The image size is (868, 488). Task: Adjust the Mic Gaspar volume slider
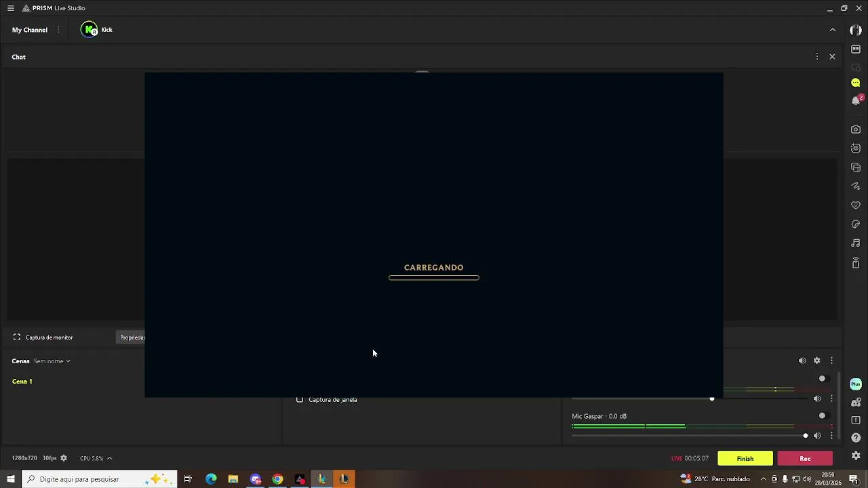click(690, 436)
